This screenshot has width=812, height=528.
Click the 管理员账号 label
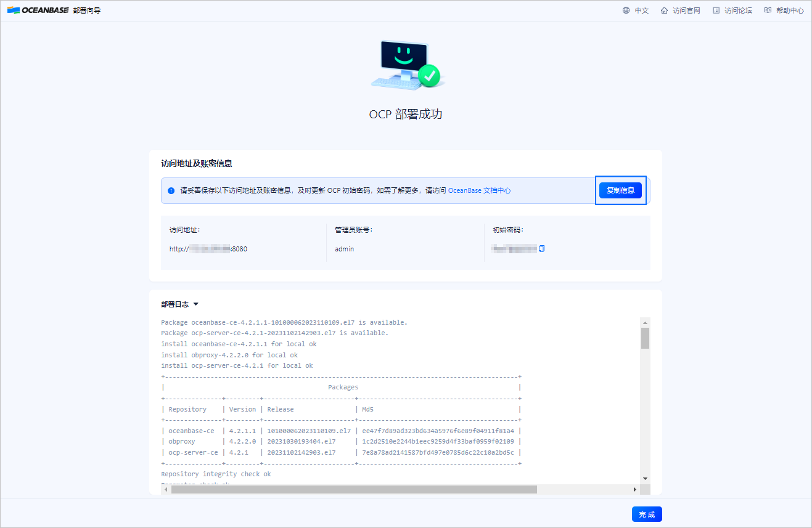tap(353, 230)
